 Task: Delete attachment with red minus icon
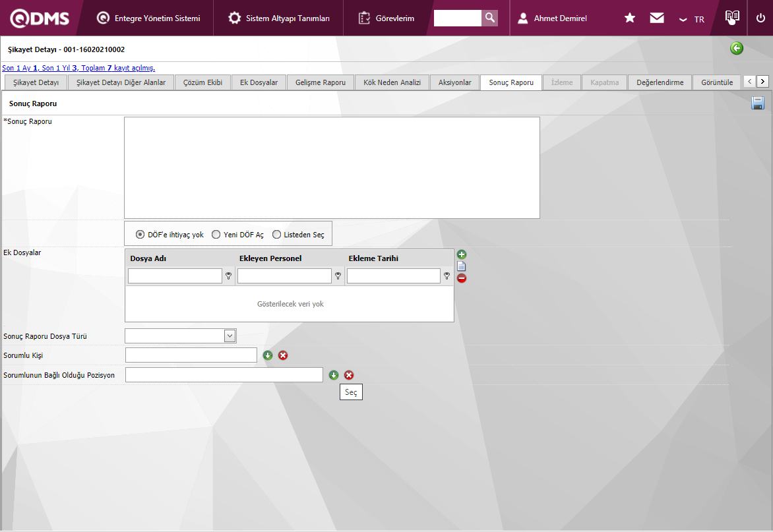point(462,278)
